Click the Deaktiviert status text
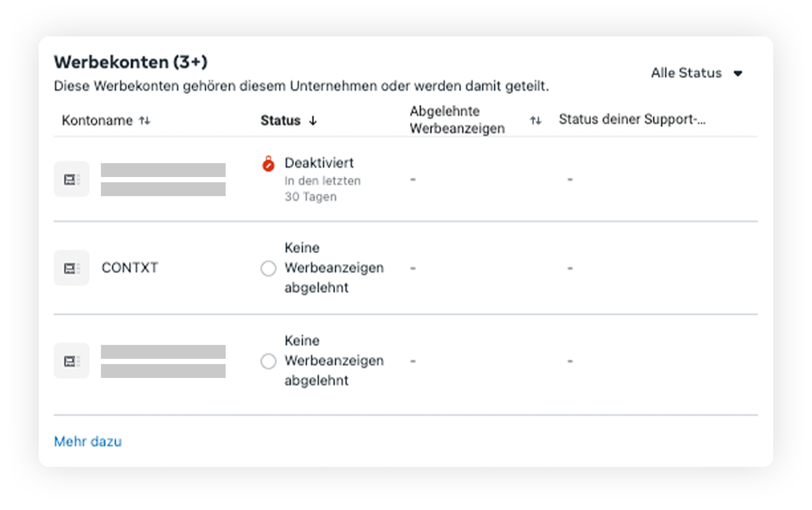Screen dimensions: 812x510 click(319, 163)
